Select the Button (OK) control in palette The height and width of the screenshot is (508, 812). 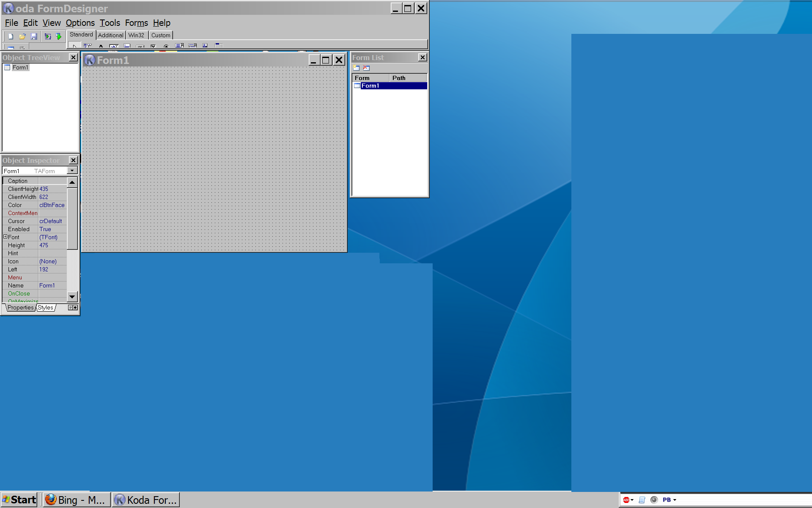(140, 46)
